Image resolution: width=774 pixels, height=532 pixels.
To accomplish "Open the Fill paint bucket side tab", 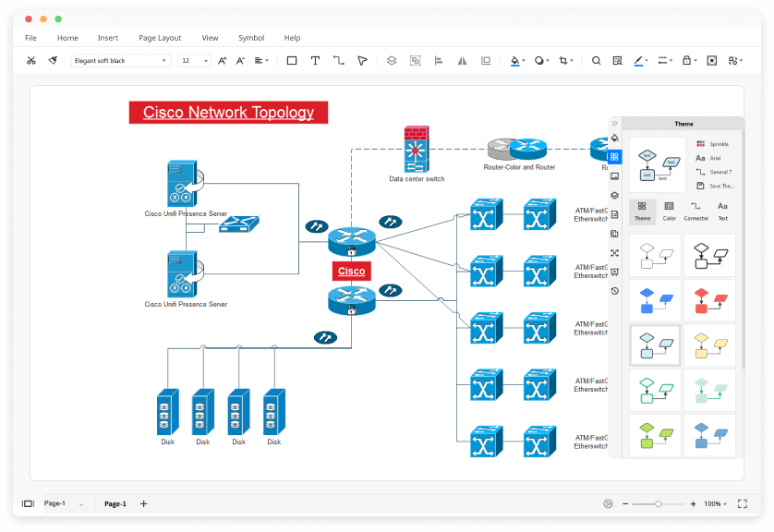I will (614, 138).
